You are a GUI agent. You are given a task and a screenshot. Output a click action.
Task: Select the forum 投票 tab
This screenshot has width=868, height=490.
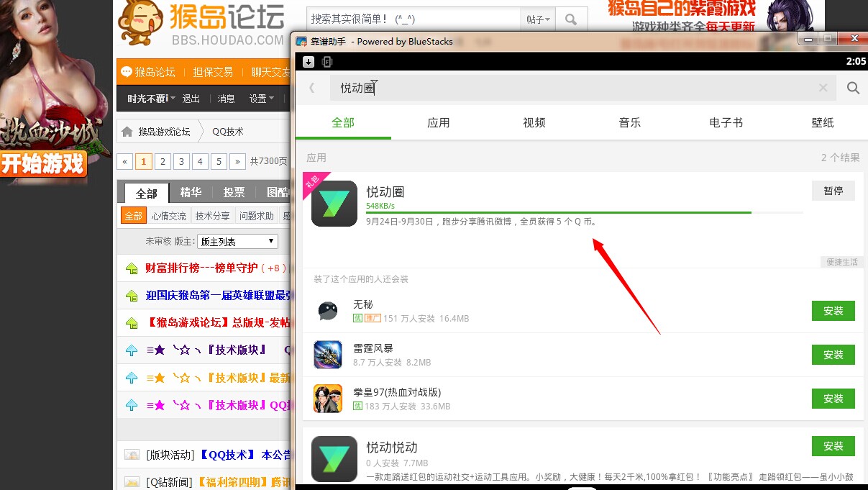coord(234,192)
